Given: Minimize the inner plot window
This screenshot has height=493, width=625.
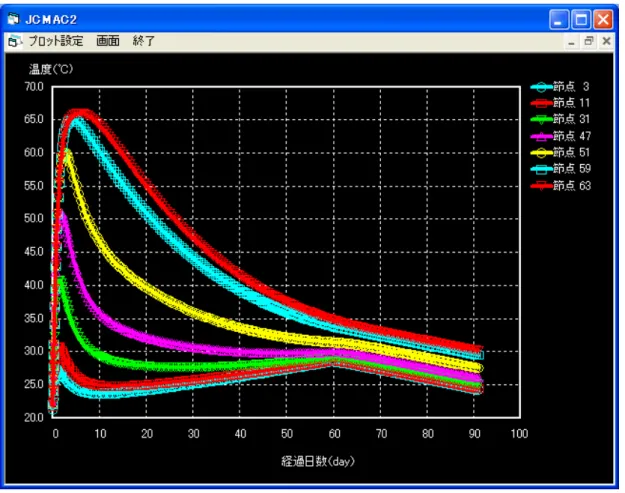Looking at the screenshot, I should point(572,41).
